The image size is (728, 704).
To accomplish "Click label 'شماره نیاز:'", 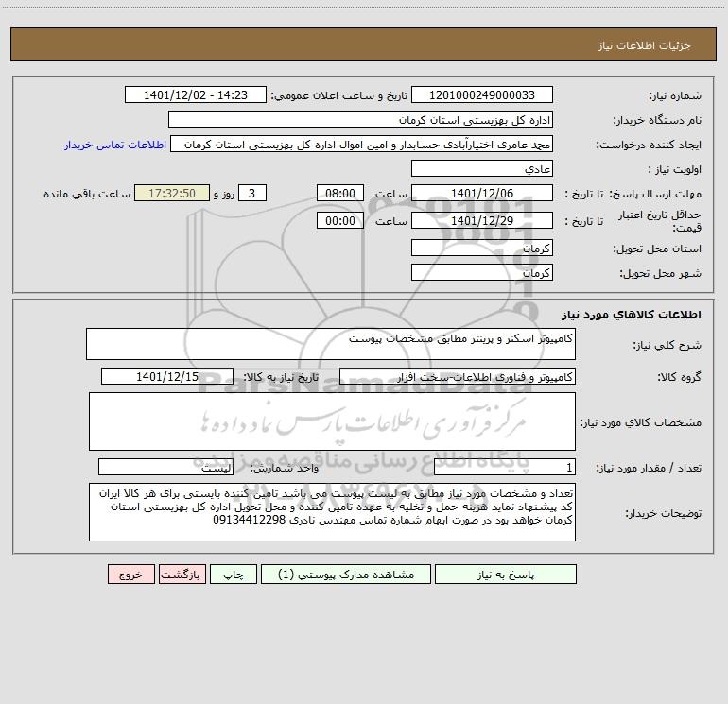I will pyautogui.click(x=675, y=95).
